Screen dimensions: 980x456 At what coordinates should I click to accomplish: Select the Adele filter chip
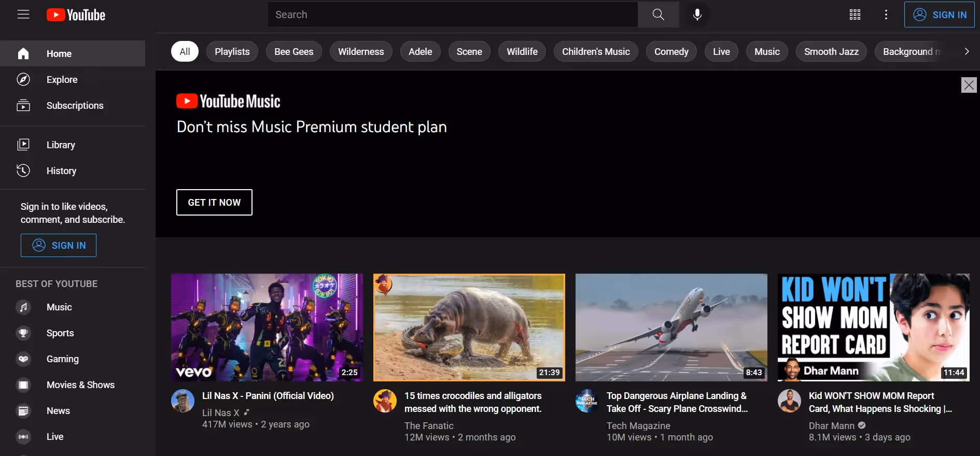[420, 51]
